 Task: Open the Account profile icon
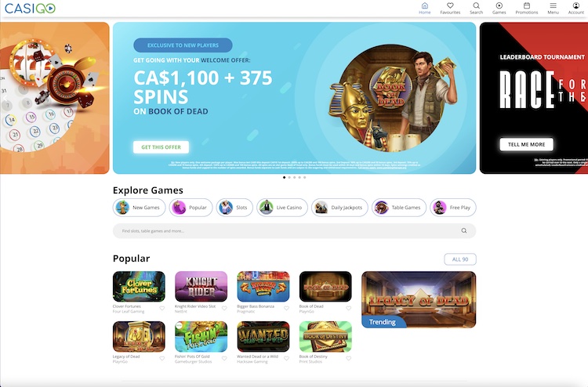[576, 5]
